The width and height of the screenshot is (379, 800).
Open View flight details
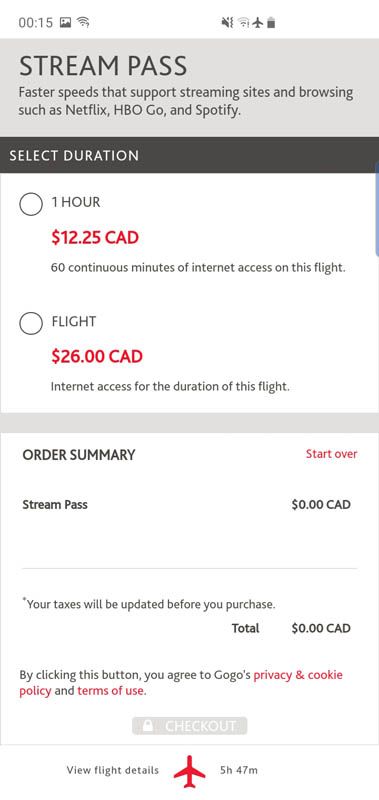click(113, 770)
